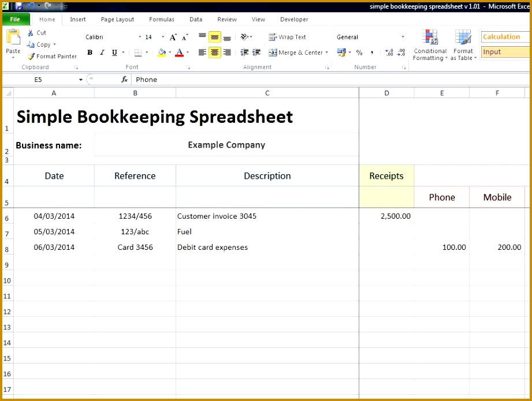Decrease font size with Shrink Font
Viewport: 532px width, 401px height.
click(x=185, y=37)
